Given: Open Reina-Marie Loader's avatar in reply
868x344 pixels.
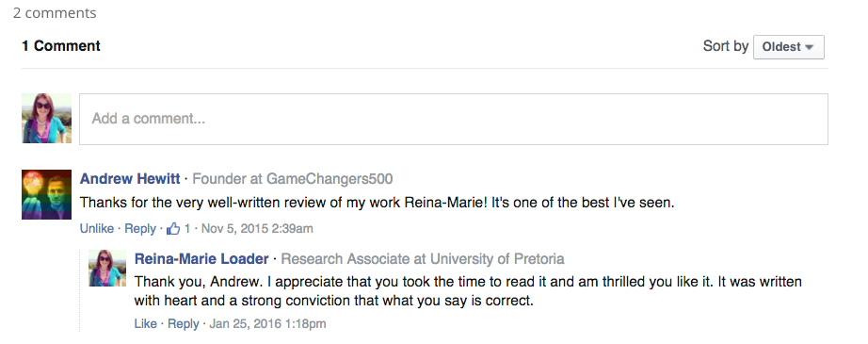Looking at the screenshot, I should tap(107, 268).
